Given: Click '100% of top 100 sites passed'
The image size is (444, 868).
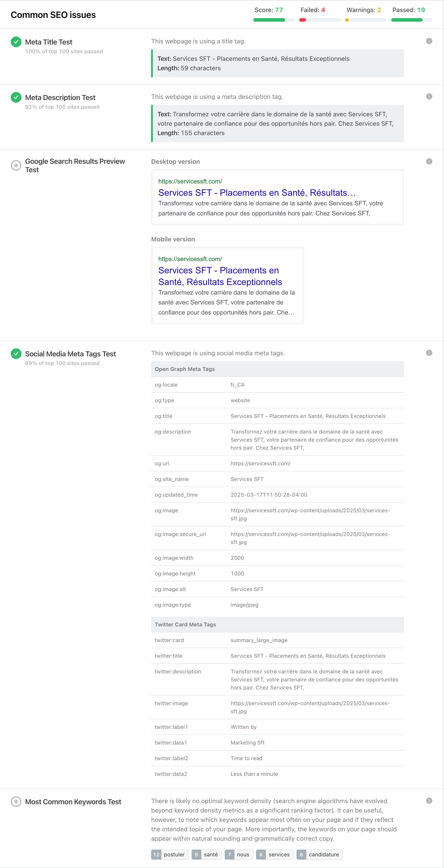Looking at the screenshot, I should click(64, 51).
